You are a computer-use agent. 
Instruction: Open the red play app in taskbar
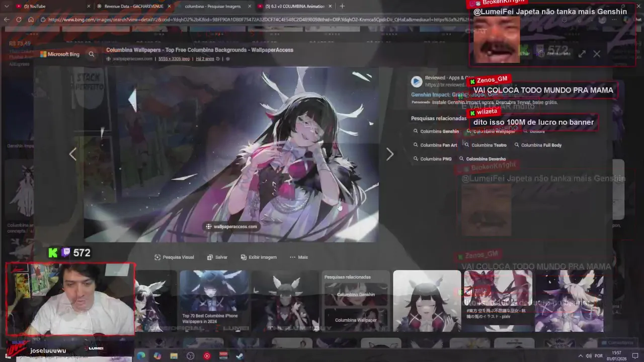[207, 355]
